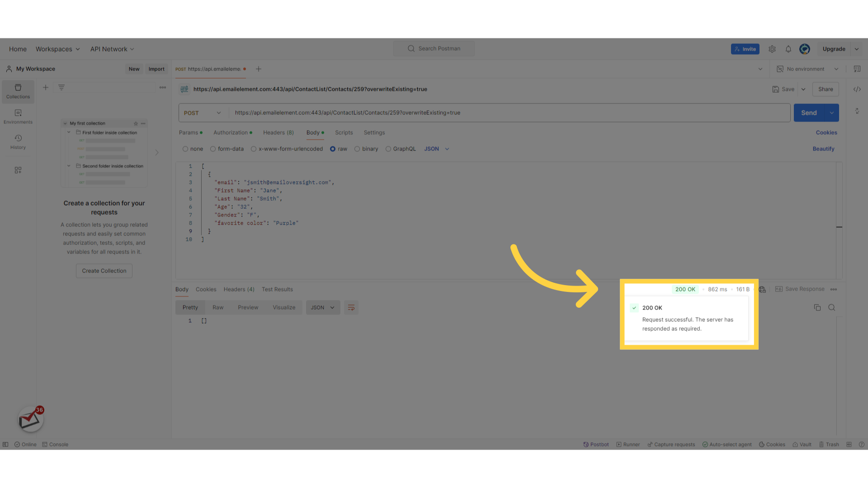Open the API Network dropdown

tap(112, 49)
